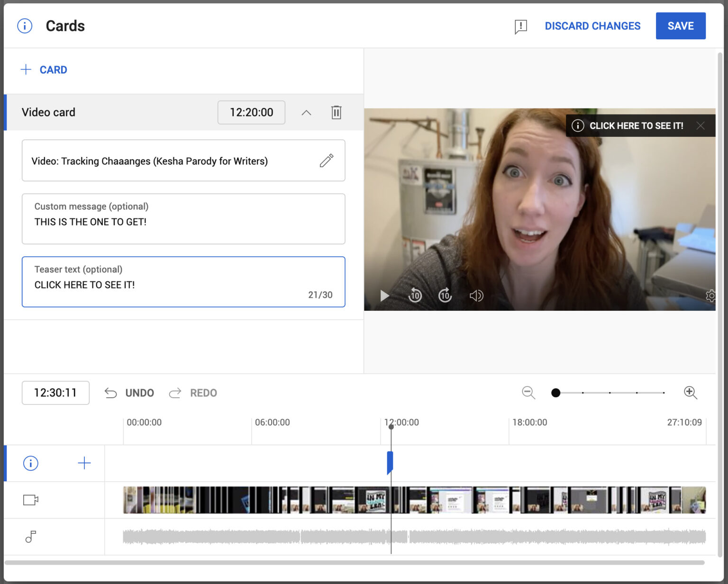Viewport: 728px width, 584px height.
Task: Mute the preview audio
Action: [476, 296]
